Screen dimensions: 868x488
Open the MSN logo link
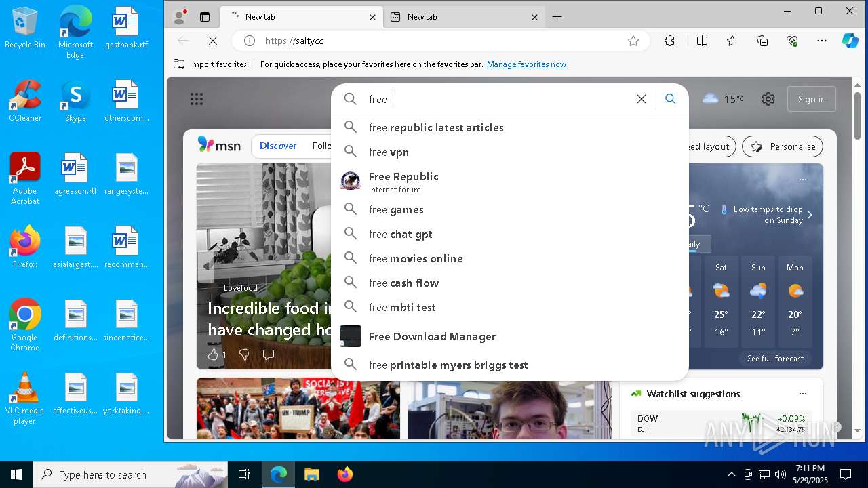coord(218,144)
